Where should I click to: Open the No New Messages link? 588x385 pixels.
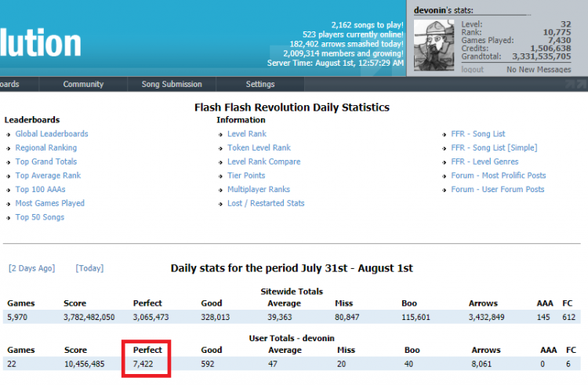[x=539, y=70]
